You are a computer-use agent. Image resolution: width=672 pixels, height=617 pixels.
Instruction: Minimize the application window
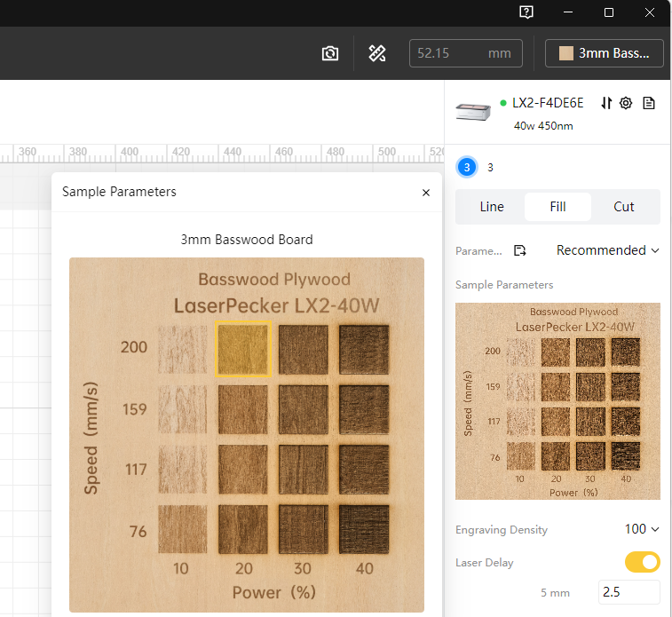click(x=568, y=12)
